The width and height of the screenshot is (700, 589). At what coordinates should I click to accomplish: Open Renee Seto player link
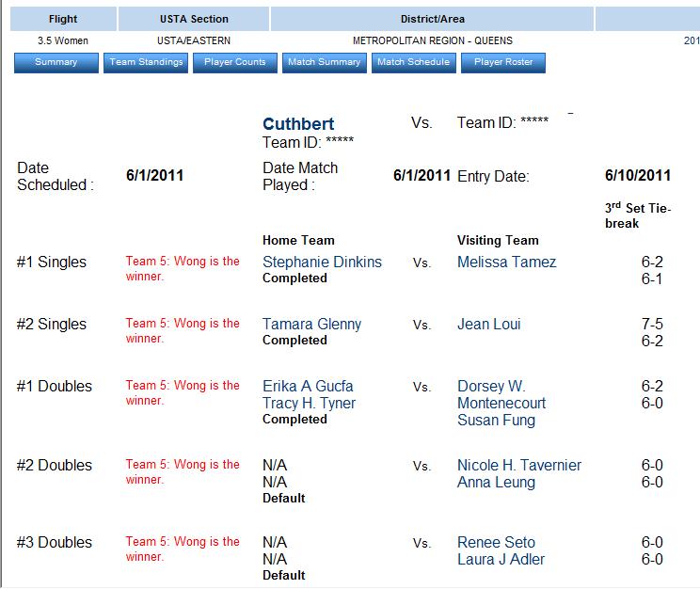pyautogui.click(x=496, y=543)
